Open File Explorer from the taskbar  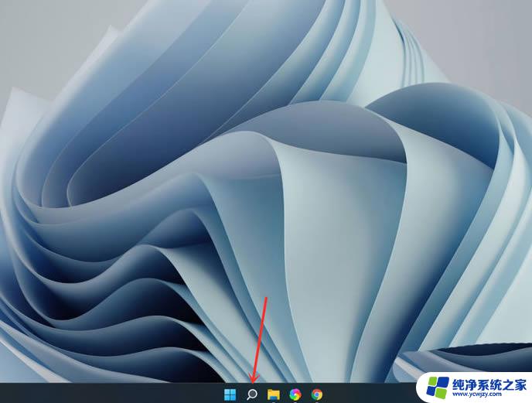pyautogui.click(x=273, y=394)
